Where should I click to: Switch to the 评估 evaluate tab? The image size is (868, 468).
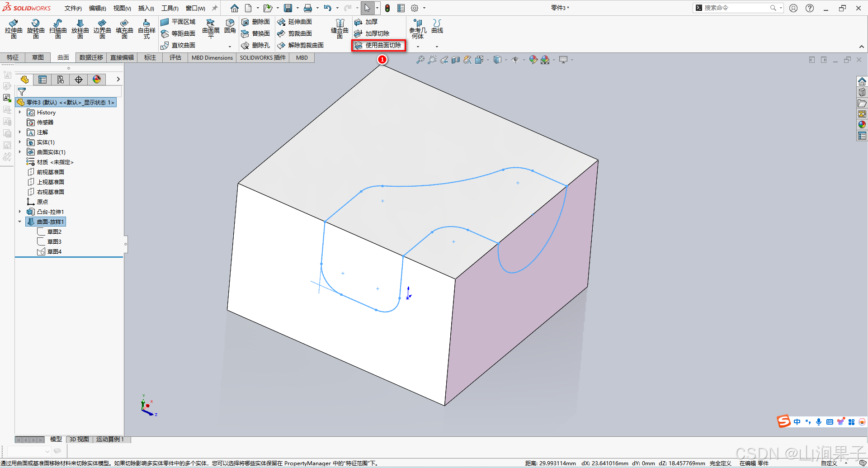point(175,57)
